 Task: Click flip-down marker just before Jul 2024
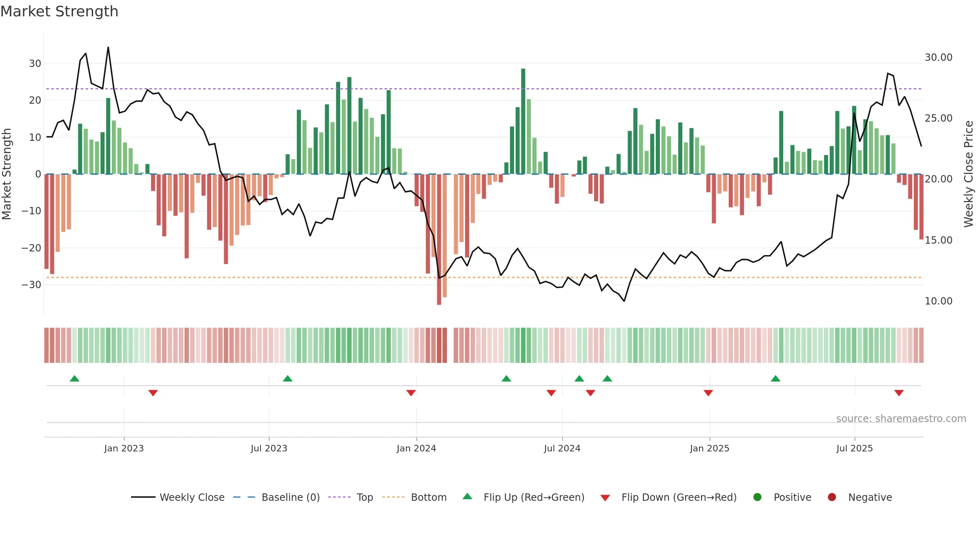[551, 393]
